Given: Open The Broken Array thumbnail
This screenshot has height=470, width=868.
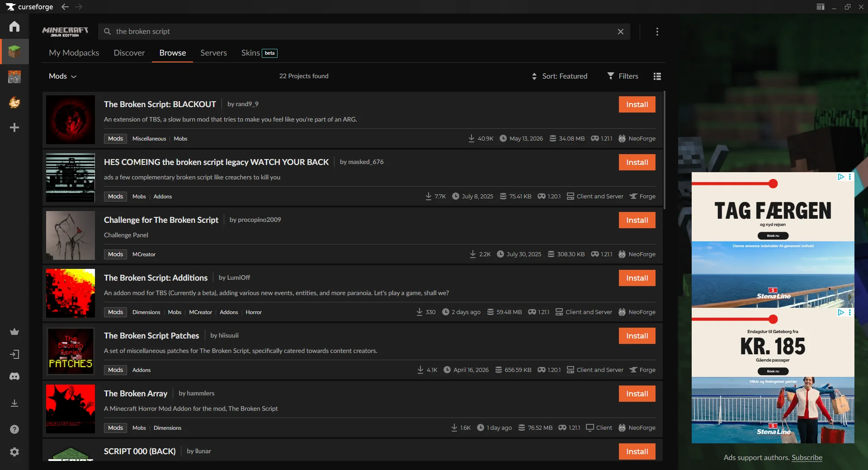Looking at the screenshot, I should pos(71,409).
